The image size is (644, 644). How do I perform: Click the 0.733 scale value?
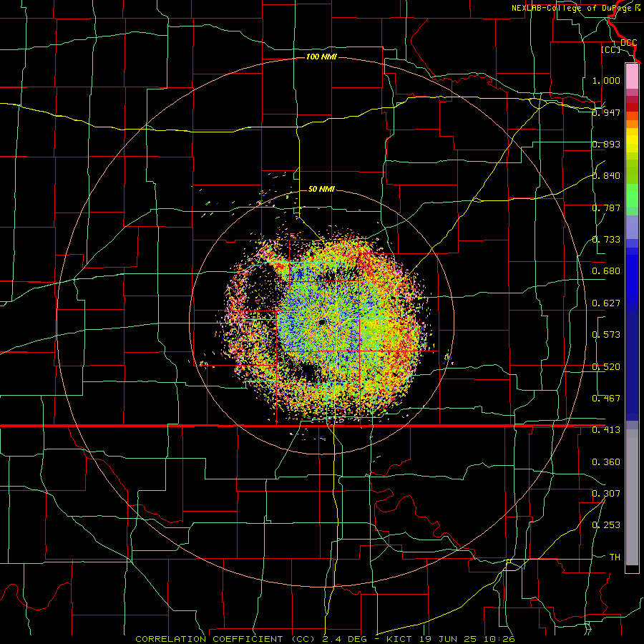click(x=606, y=240)
